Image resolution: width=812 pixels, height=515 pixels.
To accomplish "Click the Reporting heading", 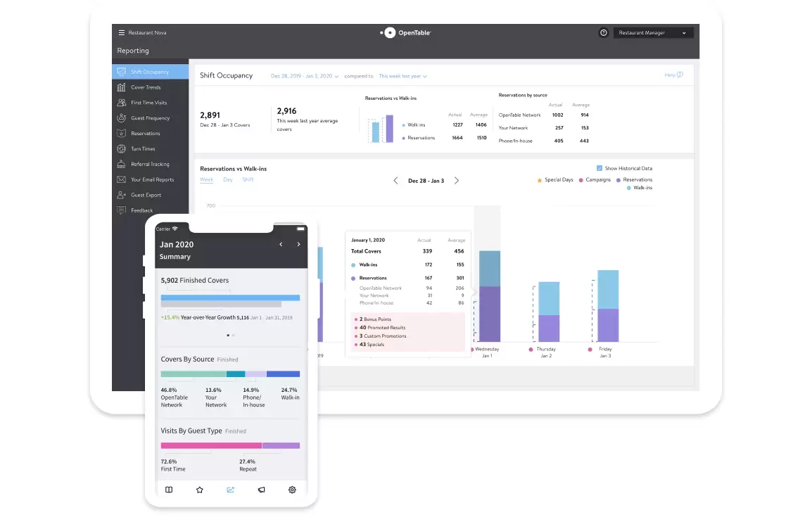I will pos(132,51).
